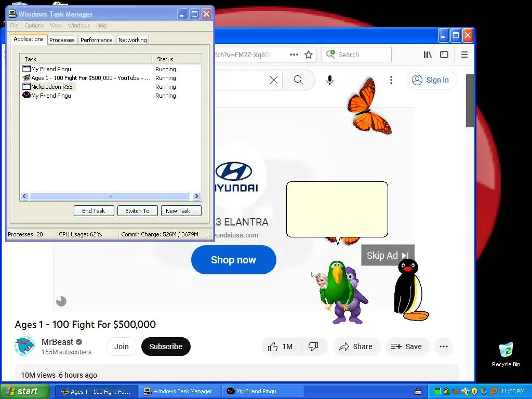Select the Nickelodeon RSS task row

tap(110, 87)
